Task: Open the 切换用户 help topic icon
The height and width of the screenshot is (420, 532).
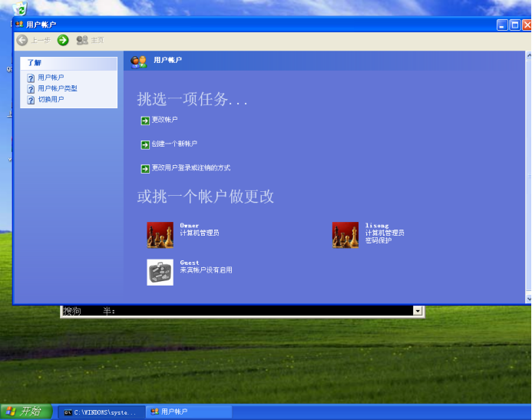Action: pos(31,100)
